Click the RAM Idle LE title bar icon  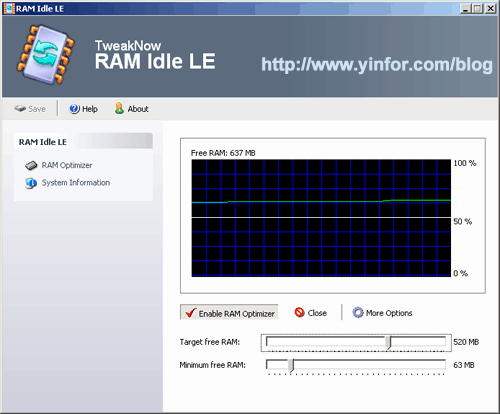click(x=9, y=8)
